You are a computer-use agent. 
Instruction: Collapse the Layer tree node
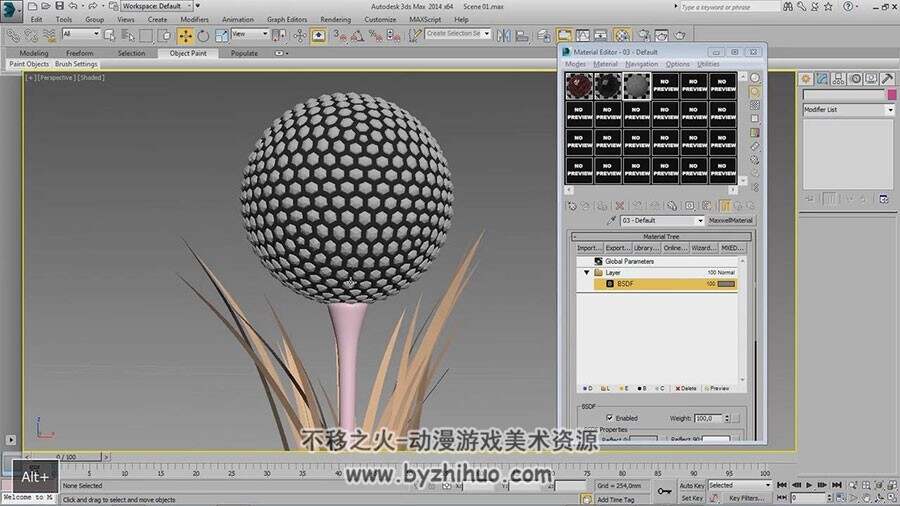(x=587, y=273)
